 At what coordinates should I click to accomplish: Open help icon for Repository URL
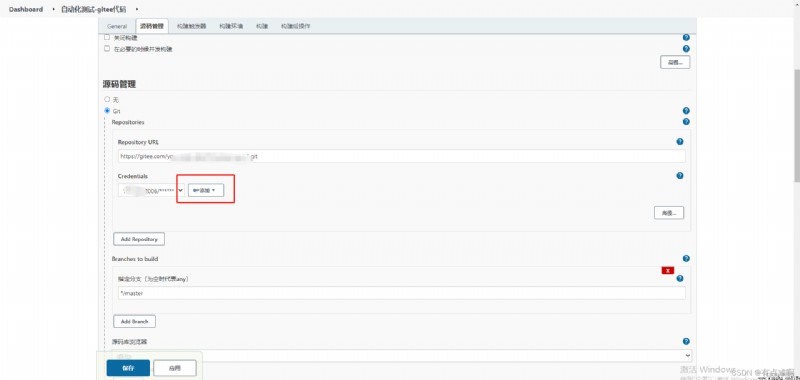pos(680,142)
